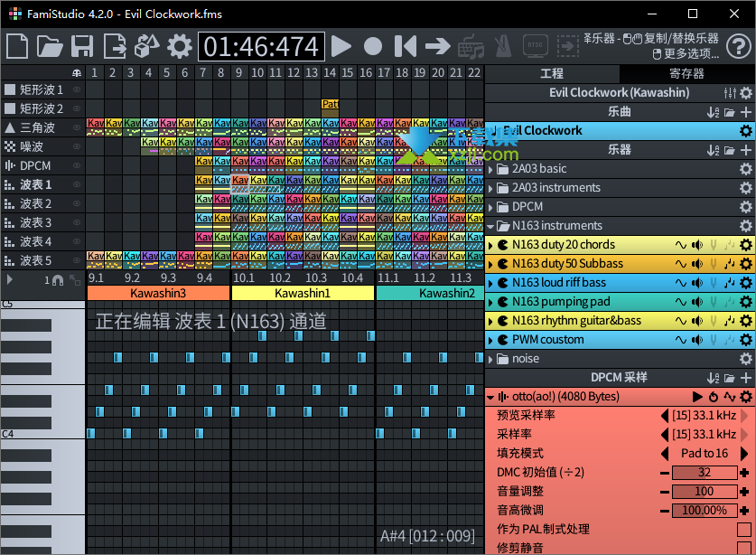Image resolution: width=756 pixels, height=555 pixels.
Task: Expand the 2A03 basic instrument folder
Action: (490, 169)
